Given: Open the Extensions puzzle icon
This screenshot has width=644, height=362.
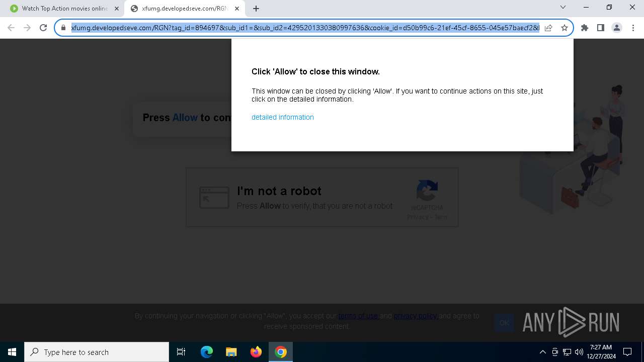Looking at the screenshot, I should pyautogui.click(x=585, y=28).
